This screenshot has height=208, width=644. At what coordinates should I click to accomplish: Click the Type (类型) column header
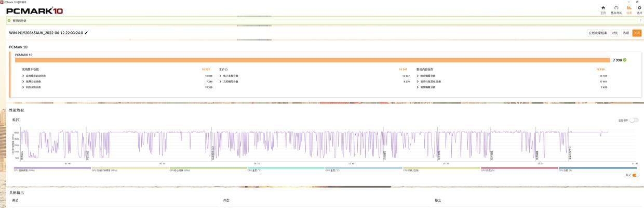coord(226,200)
